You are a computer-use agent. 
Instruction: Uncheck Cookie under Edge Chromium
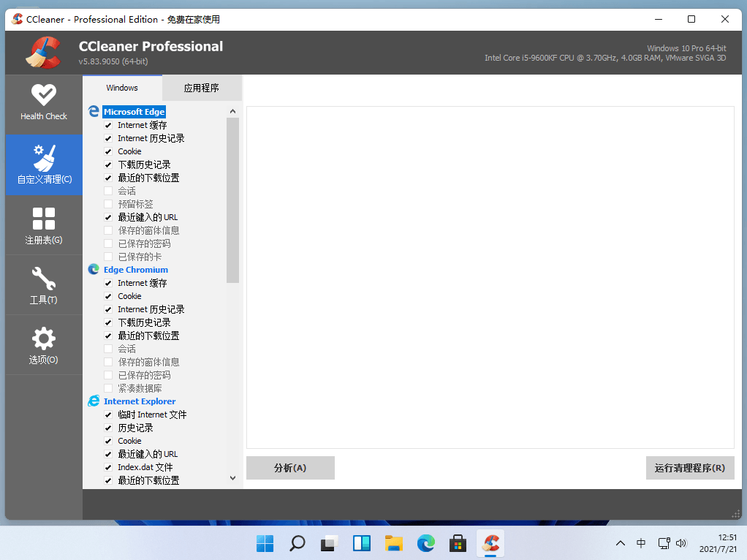click(108, 296)
